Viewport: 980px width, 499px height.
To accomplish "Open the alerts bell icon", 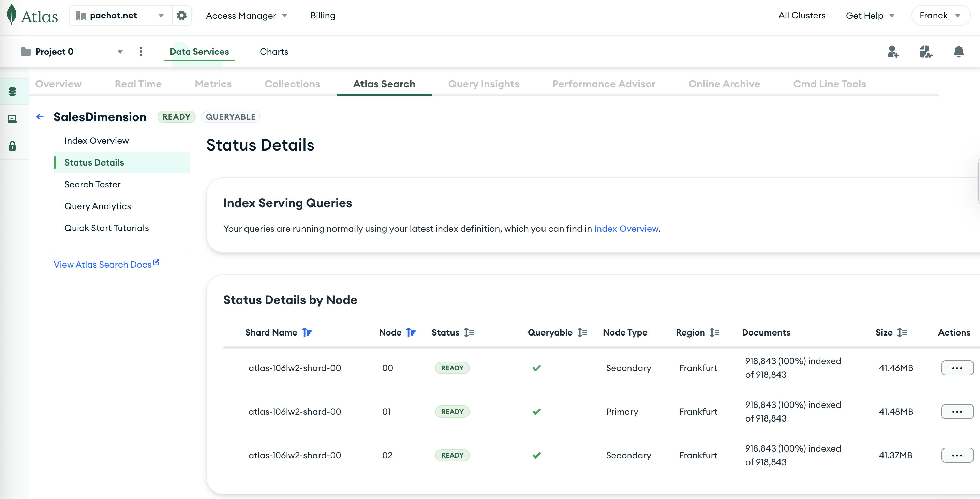I will [x=959, y=52].
